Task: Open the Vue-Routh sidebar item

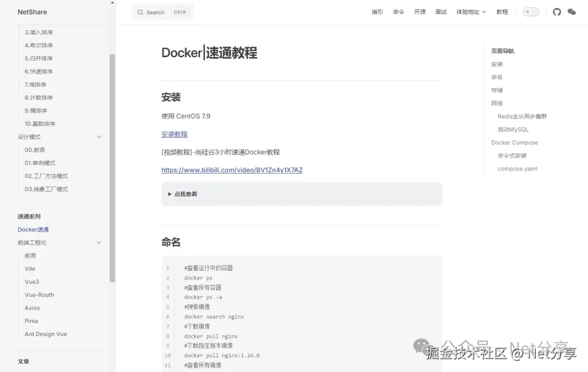Action: 39,295
